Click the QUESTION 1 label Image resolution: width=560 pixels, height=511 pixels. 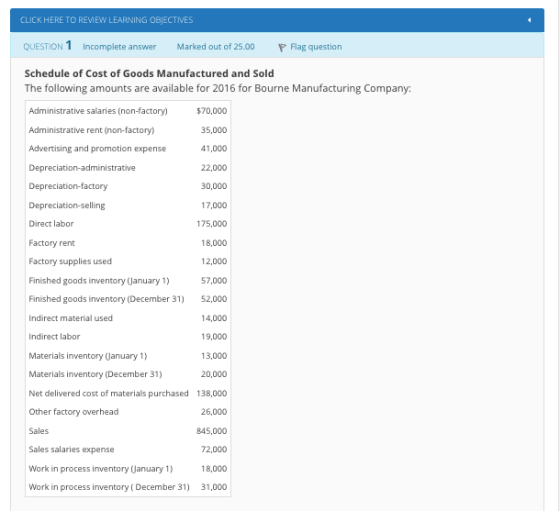(x=48, y=46)
